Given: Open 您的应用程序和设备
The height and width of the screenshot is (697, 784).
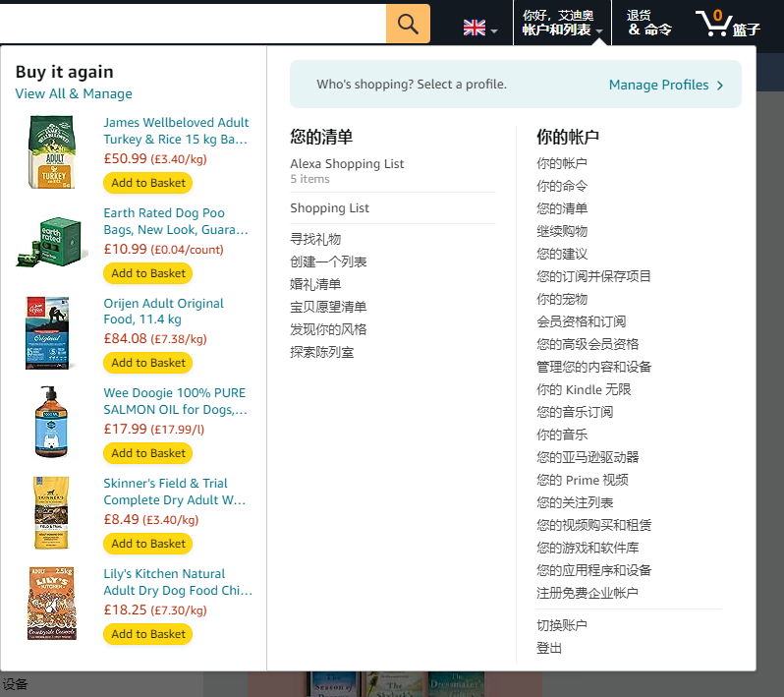Looking at the screenshot, I should click(594, 570).
